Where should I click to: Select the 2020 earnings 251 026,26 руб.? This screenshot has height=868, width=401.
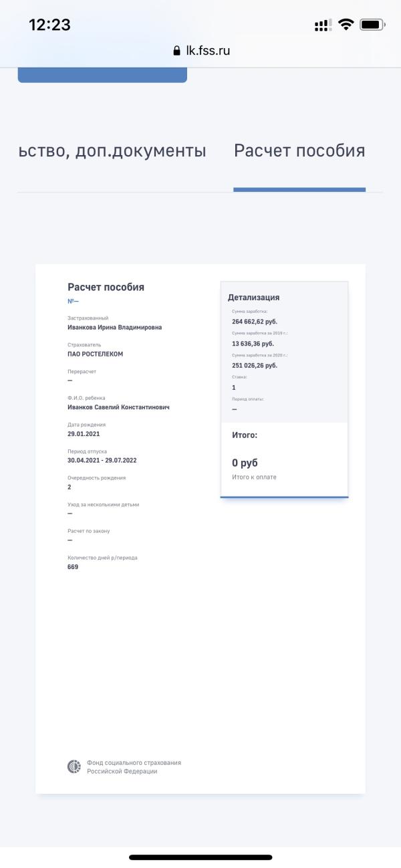(255, 365)
